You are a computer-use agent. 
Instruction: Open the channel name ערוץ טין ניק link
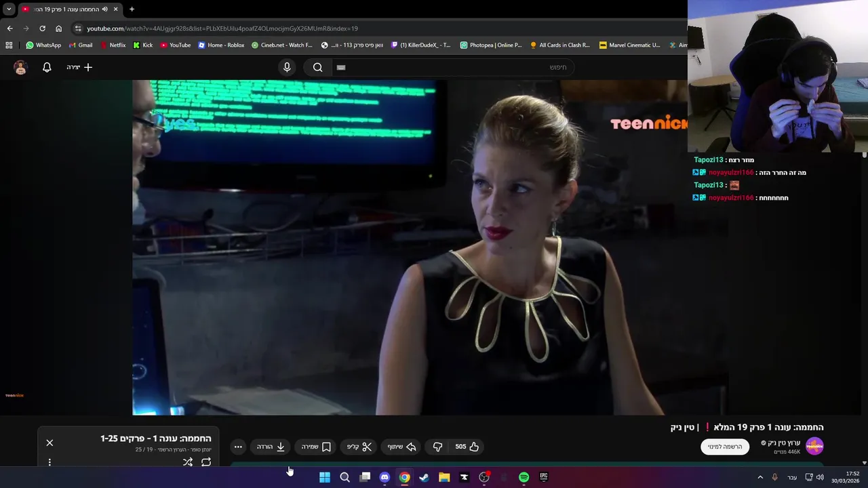[x=785, y=443]
